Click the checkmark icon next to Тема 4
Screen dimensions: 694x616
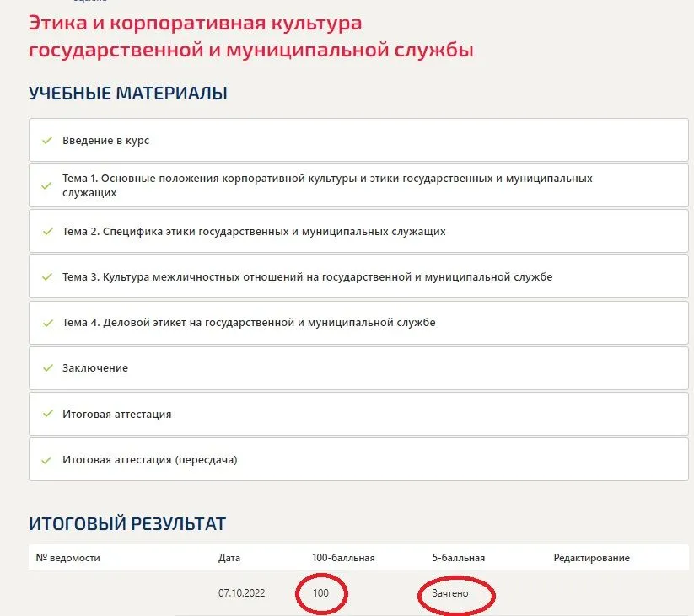(47, 322)
